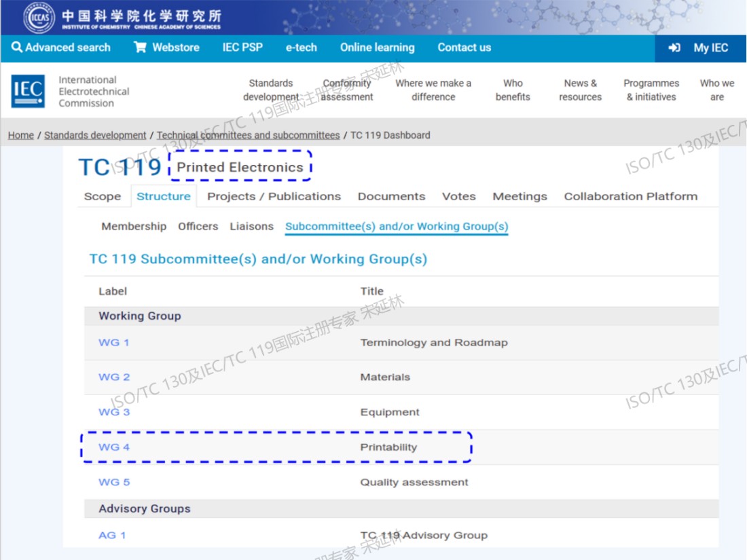Open Where we make a difference

(433, 90)
